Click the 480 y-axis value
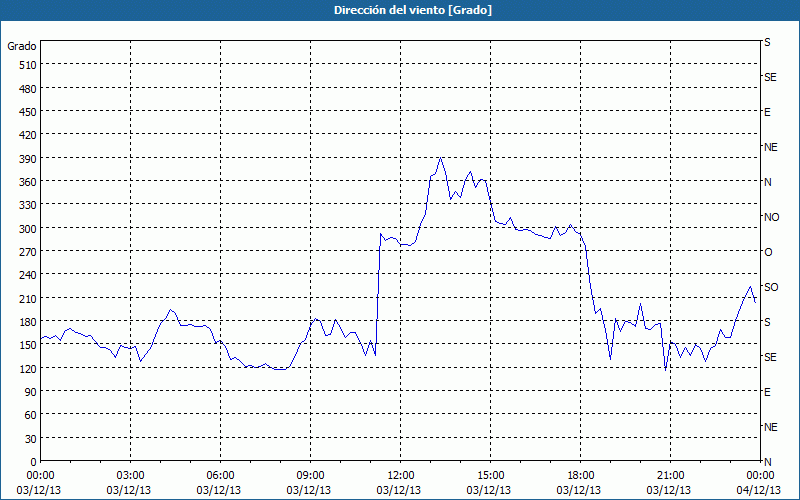800x500 pixels. [29, 89]
